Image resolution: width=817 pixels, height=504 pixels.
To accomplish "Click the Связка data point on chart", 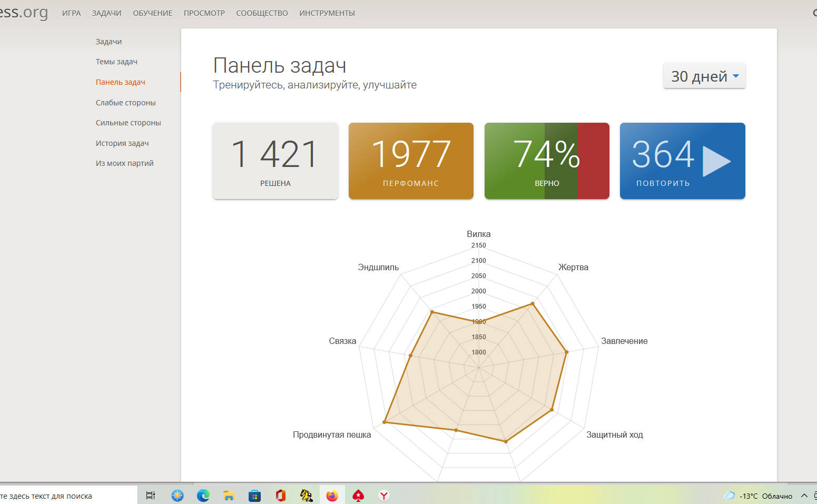I will [410, 356].
